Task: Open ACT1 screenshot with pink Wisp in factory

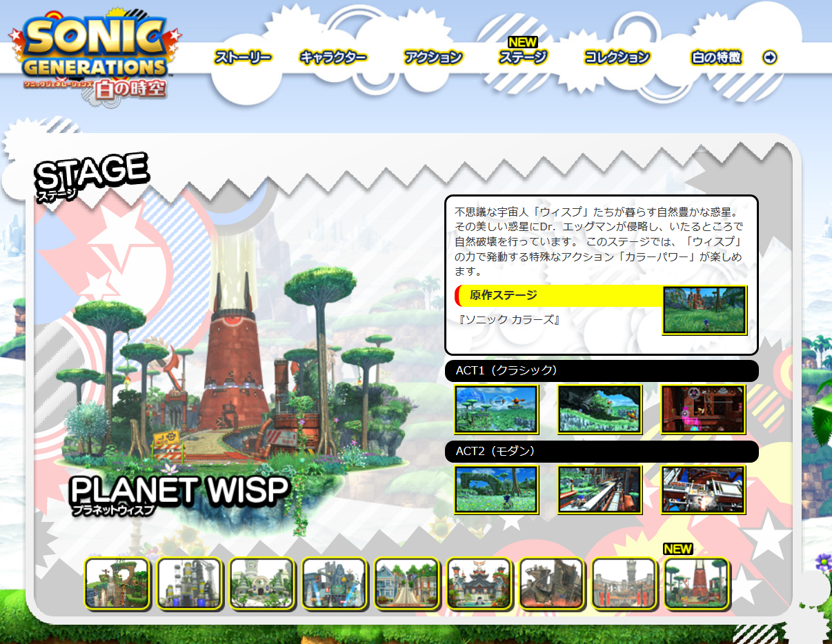Action: [703, 409]
